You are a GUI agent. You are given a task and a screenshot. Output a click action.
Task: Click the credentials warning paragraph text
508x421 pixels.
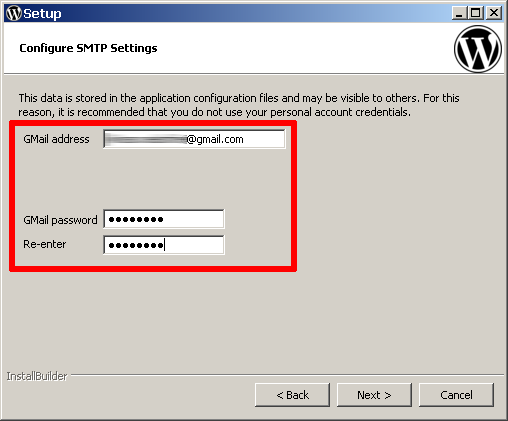pos(239,105)
